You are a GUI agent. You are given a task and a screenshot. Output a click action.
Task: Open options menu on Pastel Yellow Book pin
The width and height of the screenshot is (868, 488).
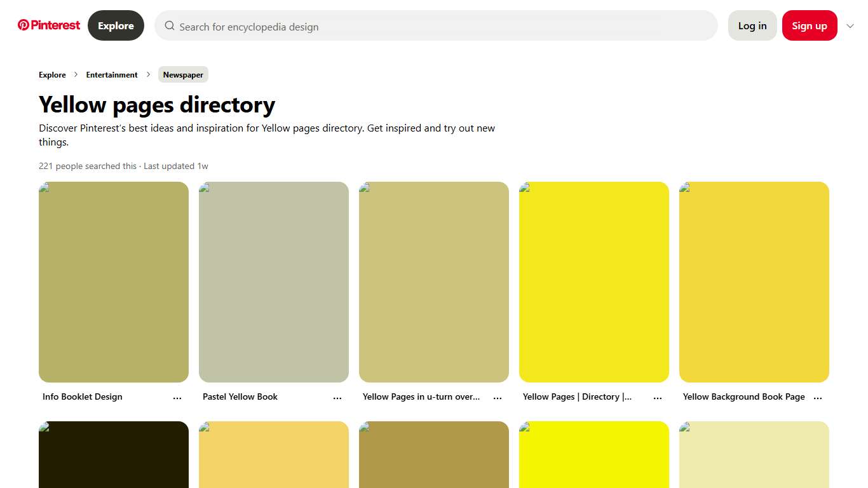337,396
